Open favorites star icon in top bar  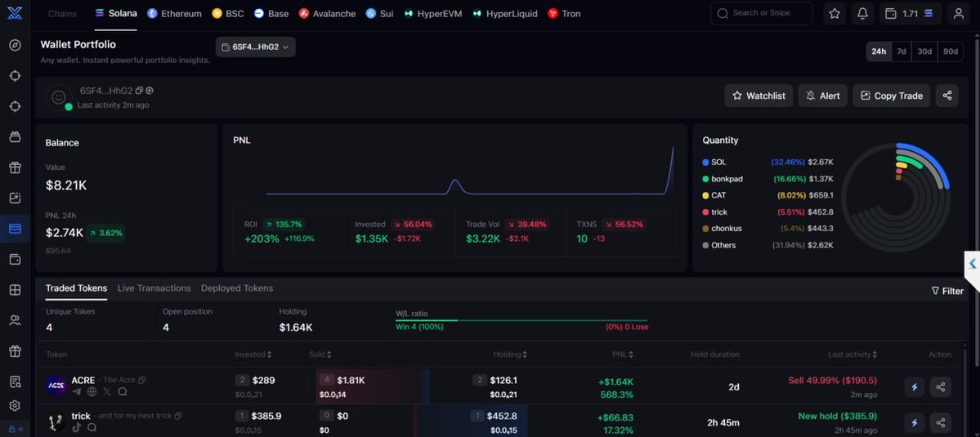point(835,13)
